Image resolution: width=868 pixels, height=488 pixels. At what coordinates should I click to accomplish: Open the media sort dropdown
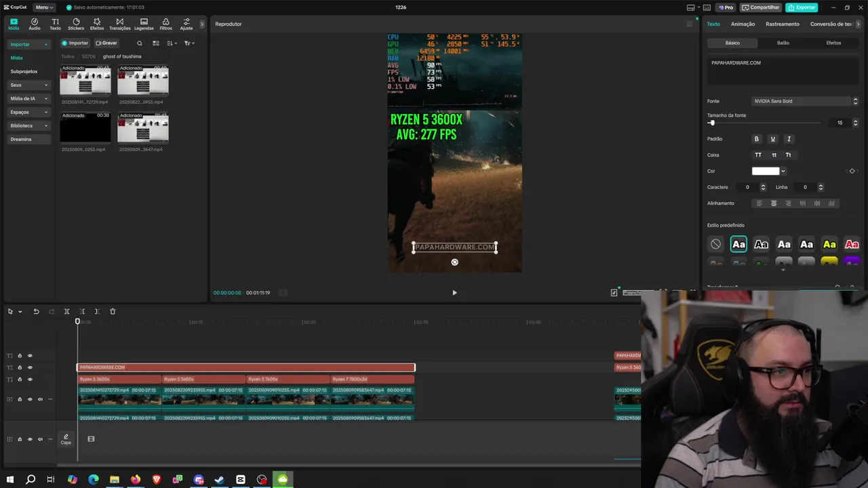[x=172, y=43]
